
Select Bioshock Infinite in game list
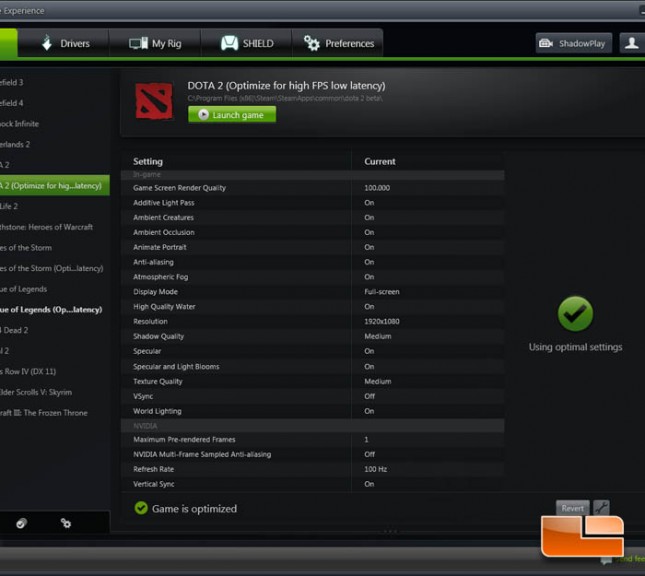(55, 124)
